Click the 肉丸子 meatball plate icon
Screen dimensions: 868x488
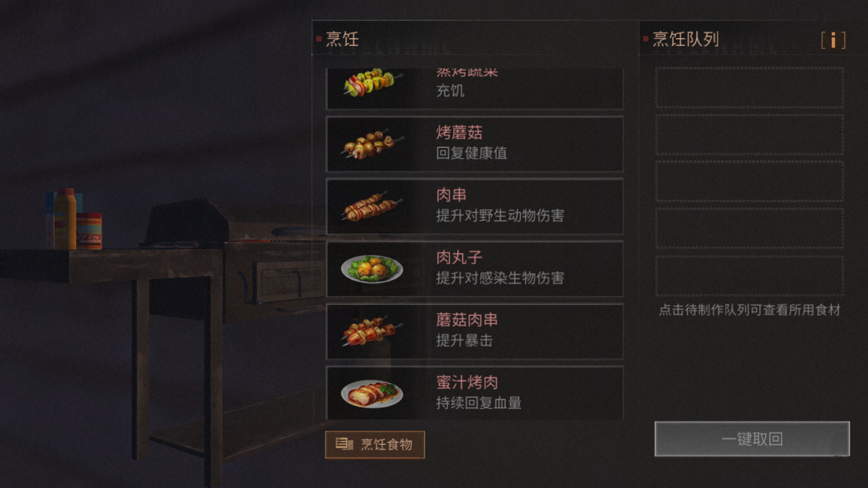coord(372,269)
